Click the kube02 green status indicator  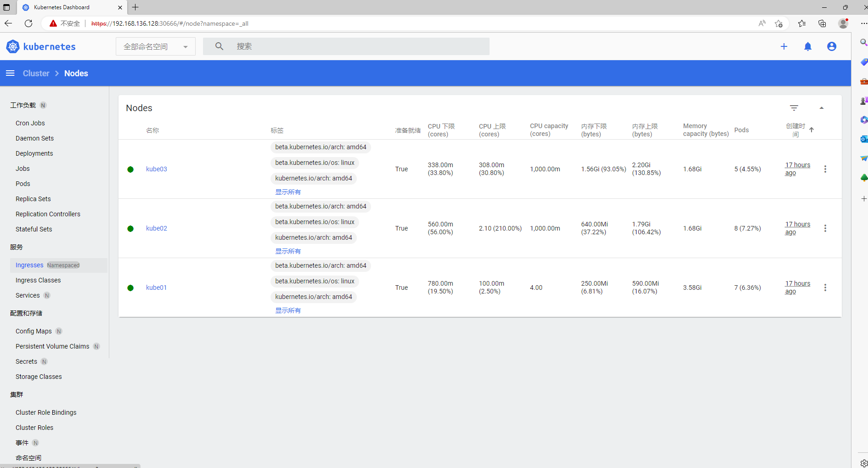pyautogui.click(x=130, y=229)
